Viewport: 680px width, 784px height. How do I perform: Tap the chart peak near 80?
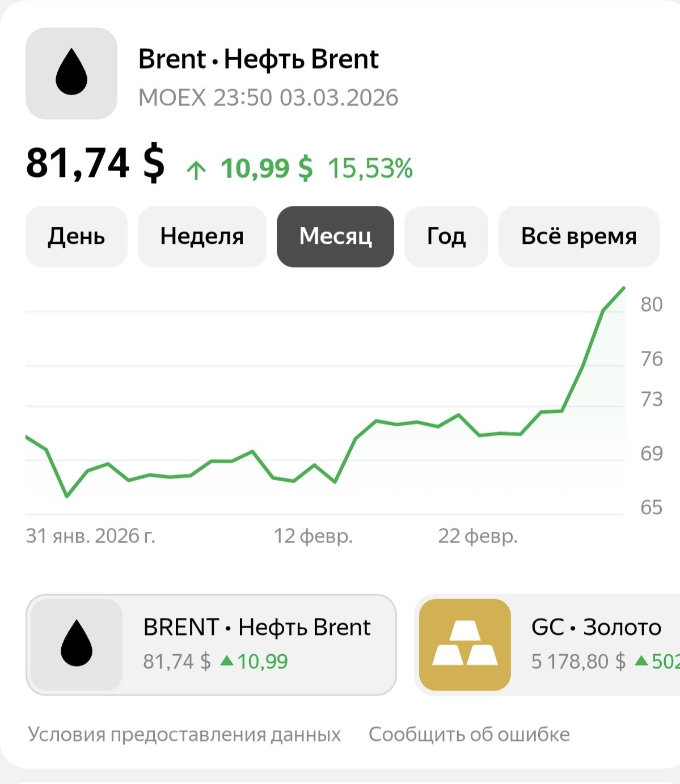pos(624,289)
